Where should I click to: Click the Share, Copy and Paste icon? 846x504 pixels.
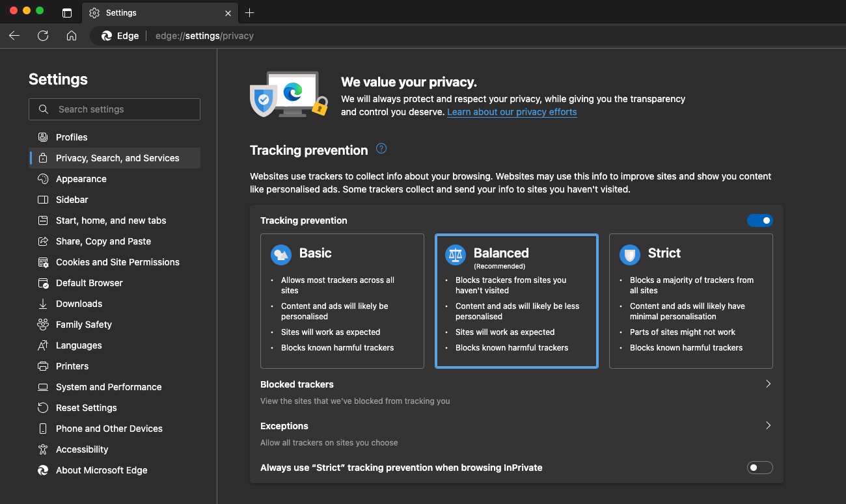click(x=43, y=241)
